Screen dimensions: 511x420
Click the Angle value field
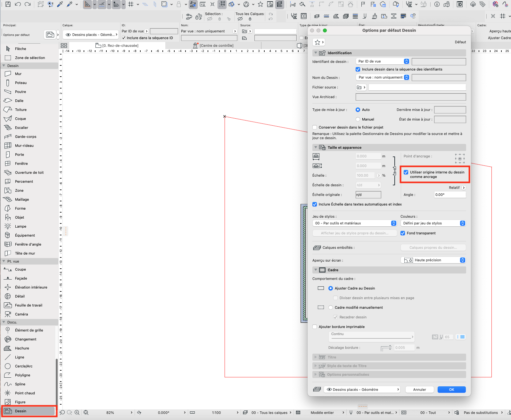pos(450,195)
